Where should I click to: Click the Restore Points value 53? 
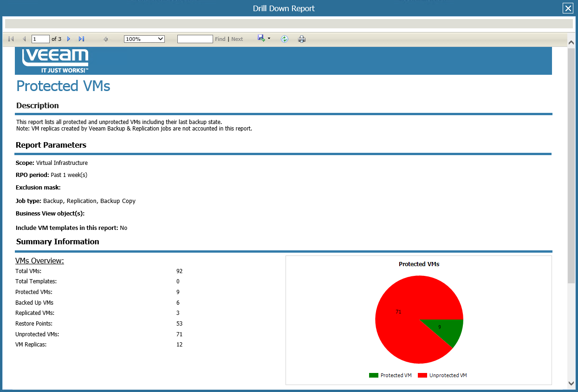tap(180, 324)
